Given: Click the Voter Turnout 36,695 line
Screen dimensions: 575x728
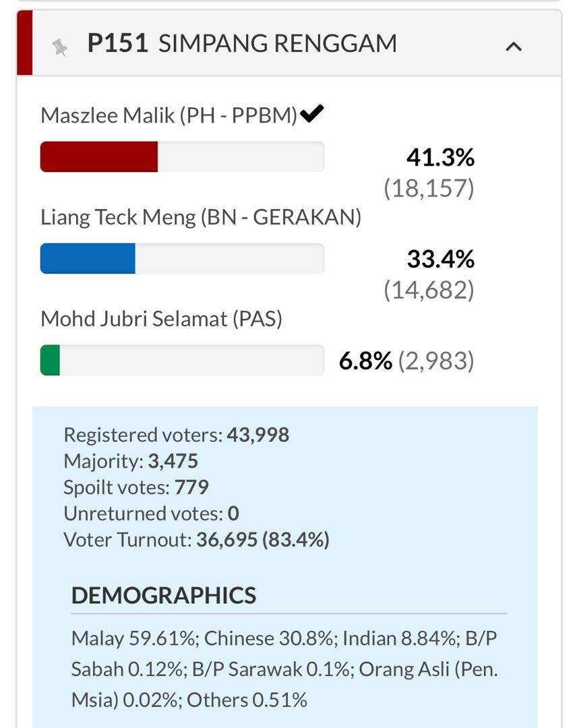Looking at the screenshot, I should coord(196,540).
